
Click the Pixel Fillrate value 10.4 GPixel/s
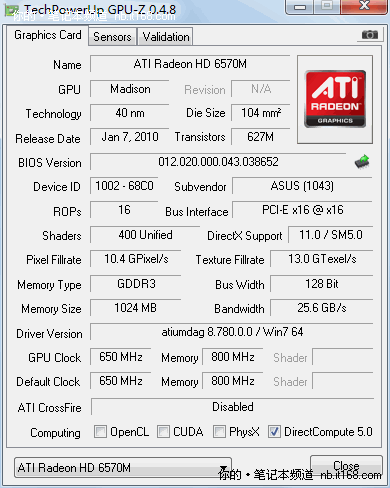(x=136, y=259)
